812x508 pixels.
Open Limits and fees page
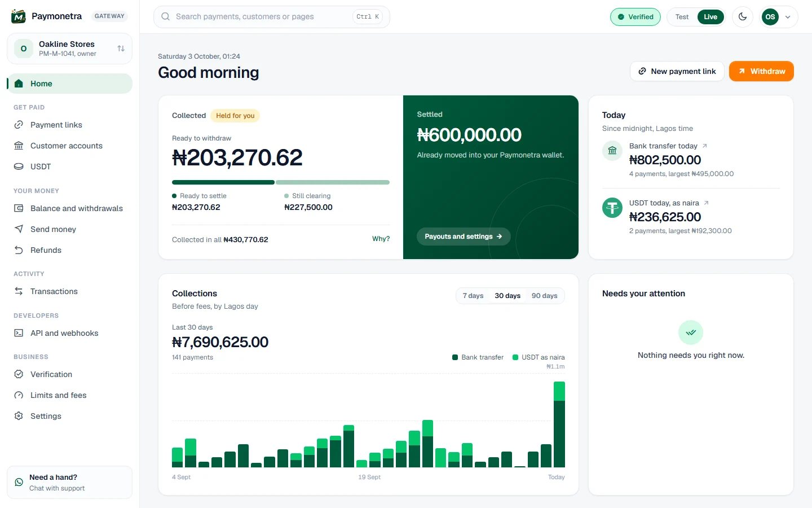click(70, 395)
